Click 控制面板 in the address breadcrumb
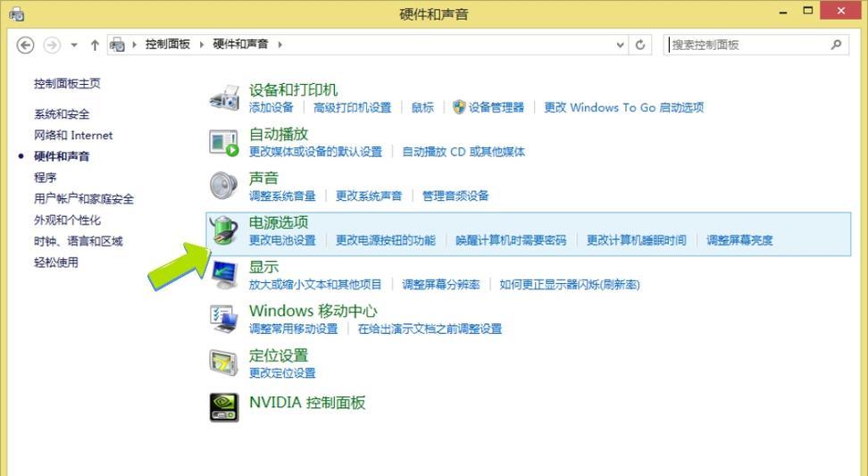Viewport: 868px width, 476px height. coord(168,45)
